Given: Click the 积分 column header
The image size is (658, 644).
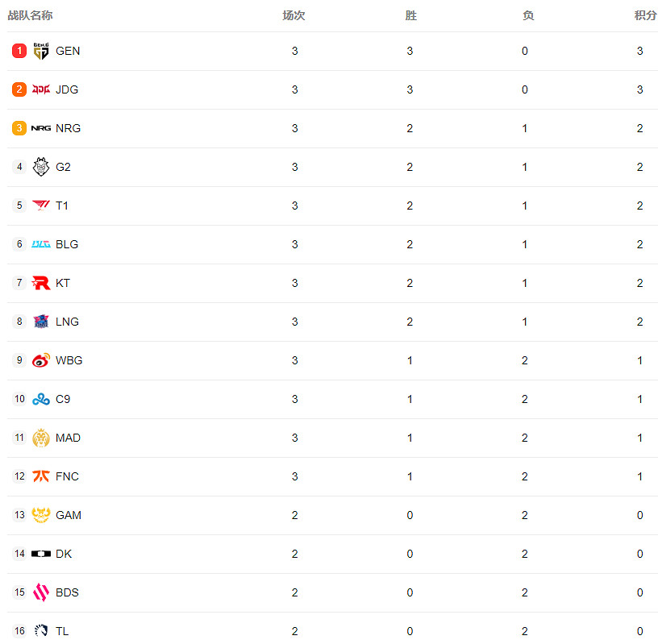Looking at the screenshot, I should click(x=645, y=15).
